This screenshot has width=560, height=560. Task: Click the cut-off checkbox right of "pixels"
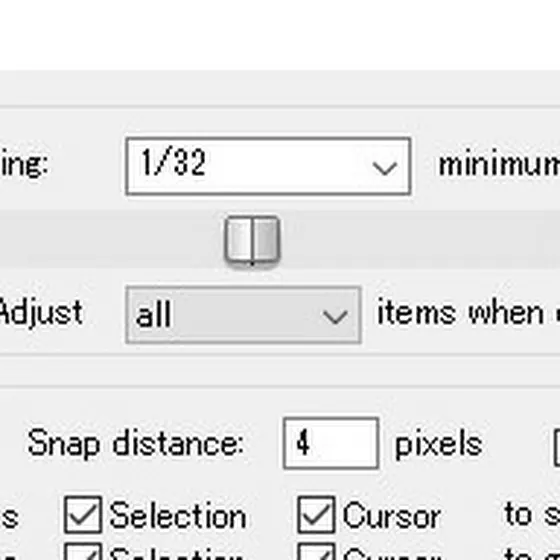pyautogui.click(x=556, y=448)
